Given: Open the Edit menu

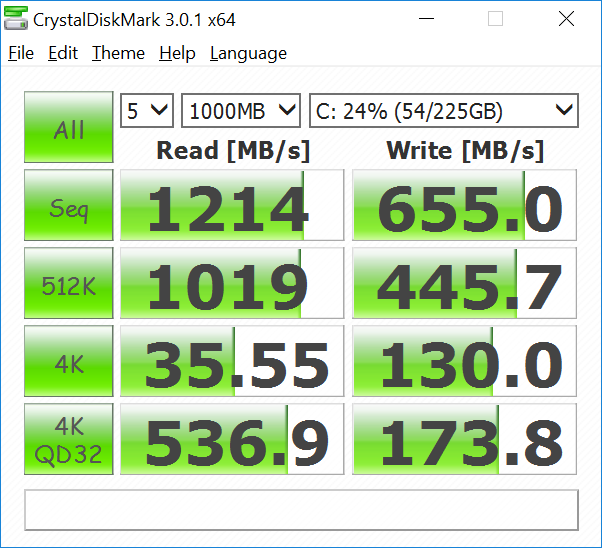Looking at the screenshot, I should click(63, 53).
